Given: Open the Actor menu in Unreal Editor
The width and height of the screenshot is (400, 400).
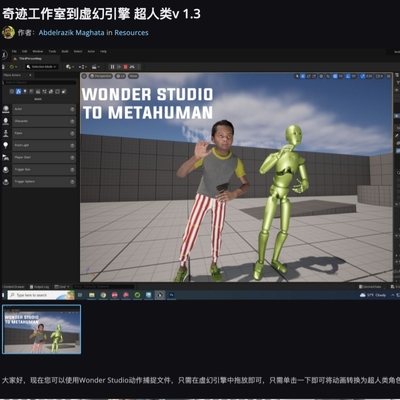Looking at the screenshot, I should click(91, 51).
